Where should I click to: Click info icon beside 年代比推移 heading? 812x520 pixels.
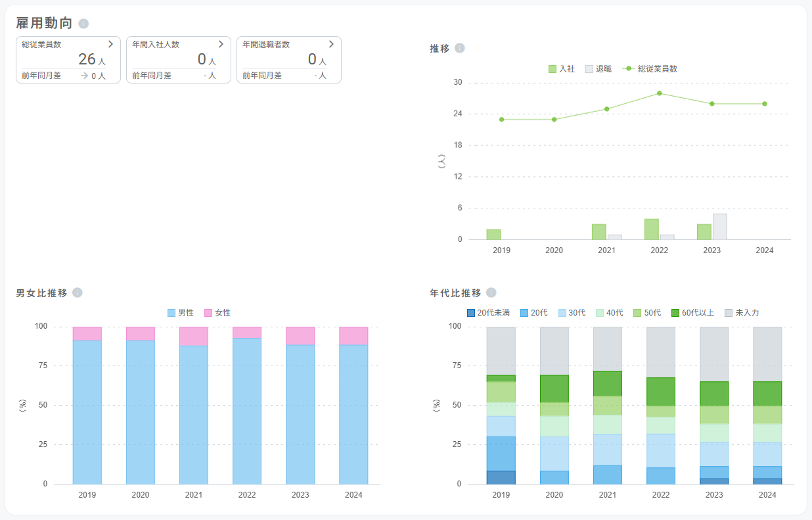pyautogui.click(x=491, y=293)
